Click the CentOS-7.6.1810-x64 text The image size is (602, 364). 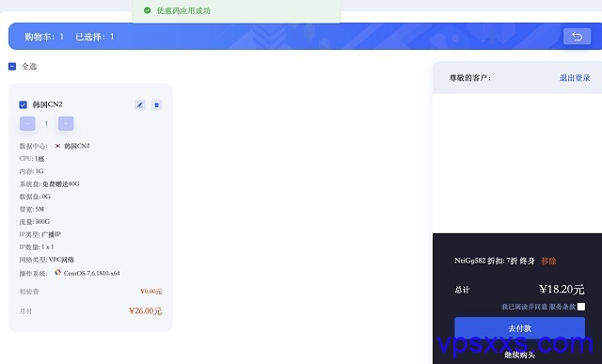click(x=92, y=274)
